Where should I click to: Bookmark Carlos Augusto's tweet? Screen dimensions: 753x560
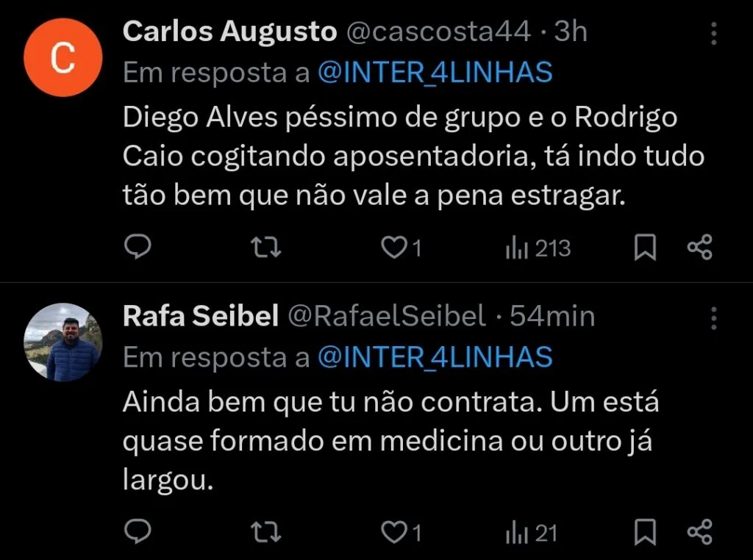point(645,248)
